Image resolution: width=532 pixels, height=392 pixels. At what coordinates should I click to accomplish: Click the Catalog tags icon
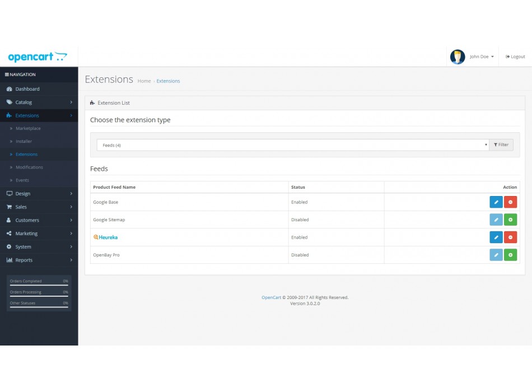(x=9, y=102)
